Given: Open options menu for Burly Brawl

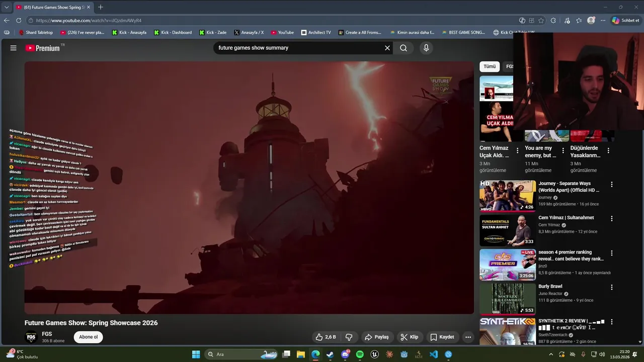Looking at the screenshot, I should (x=612, y=287).
